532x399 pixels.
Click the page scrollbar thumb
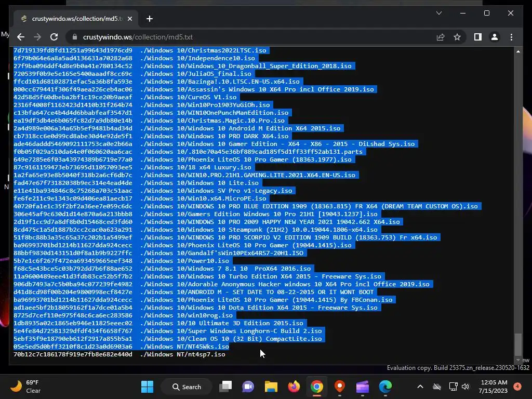point(518,344)
